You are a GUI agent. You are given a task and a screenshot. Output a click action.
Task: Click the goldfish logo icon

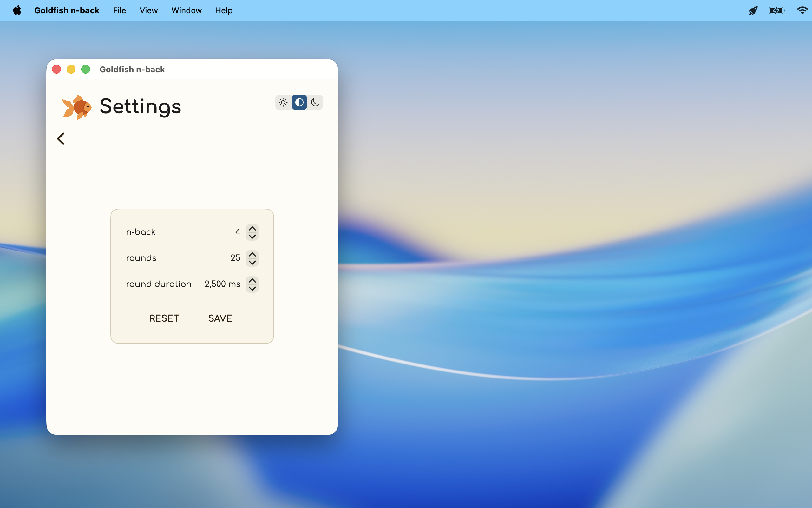[77, 107]
